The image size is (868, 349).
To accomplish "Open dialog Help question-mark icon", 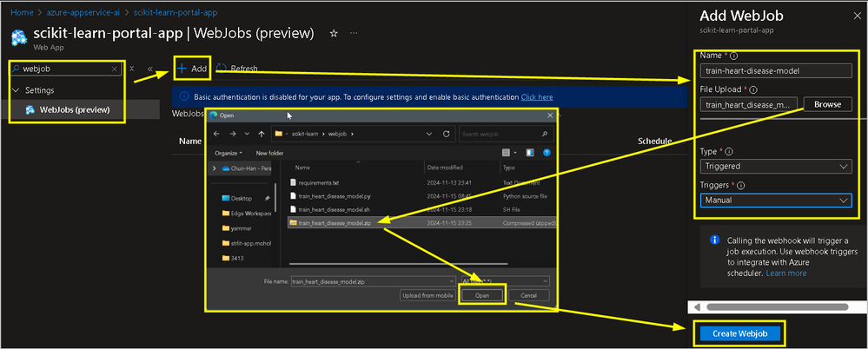I will [547, 153].
